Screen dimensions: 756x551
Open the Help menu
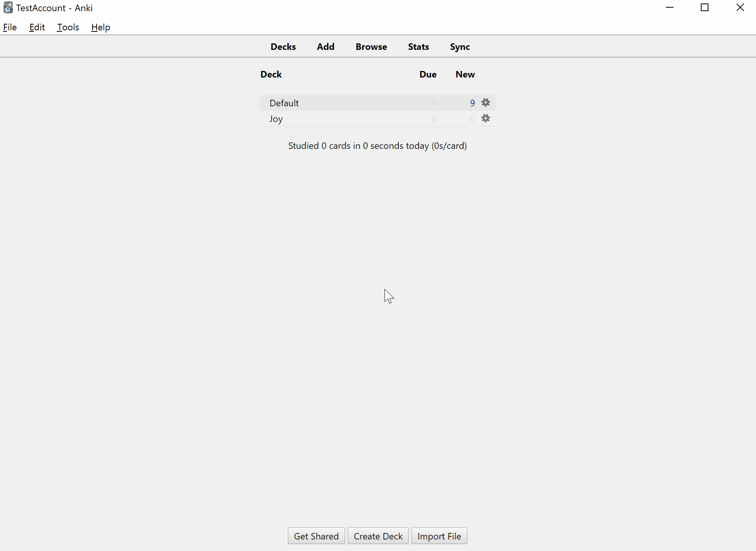pyautogui.click(x=100, y=27)
